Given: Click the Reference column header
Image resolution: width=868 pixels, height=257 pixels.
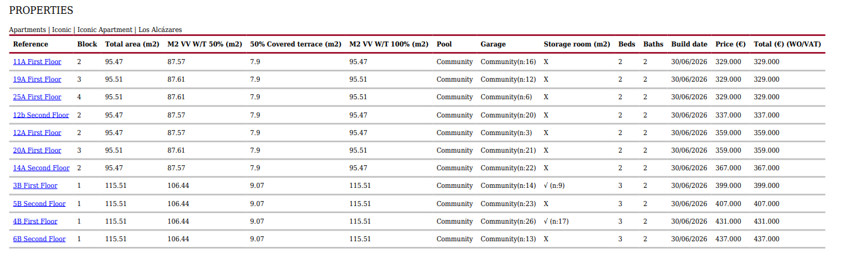Looking at the screenshot, I should pyautogui.click(x=30, y=44).
